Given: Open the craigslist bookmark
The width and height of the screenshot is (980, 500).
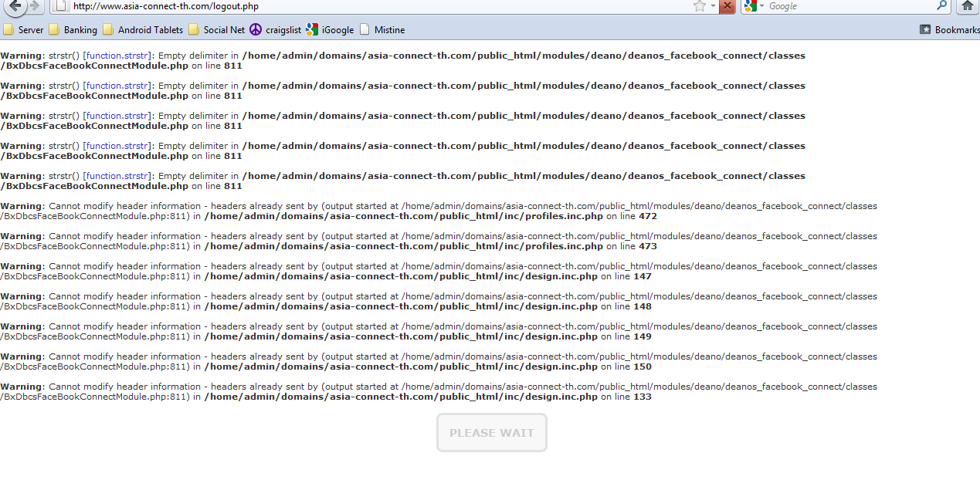Looking at the screenshot, I should click(276, 30).
